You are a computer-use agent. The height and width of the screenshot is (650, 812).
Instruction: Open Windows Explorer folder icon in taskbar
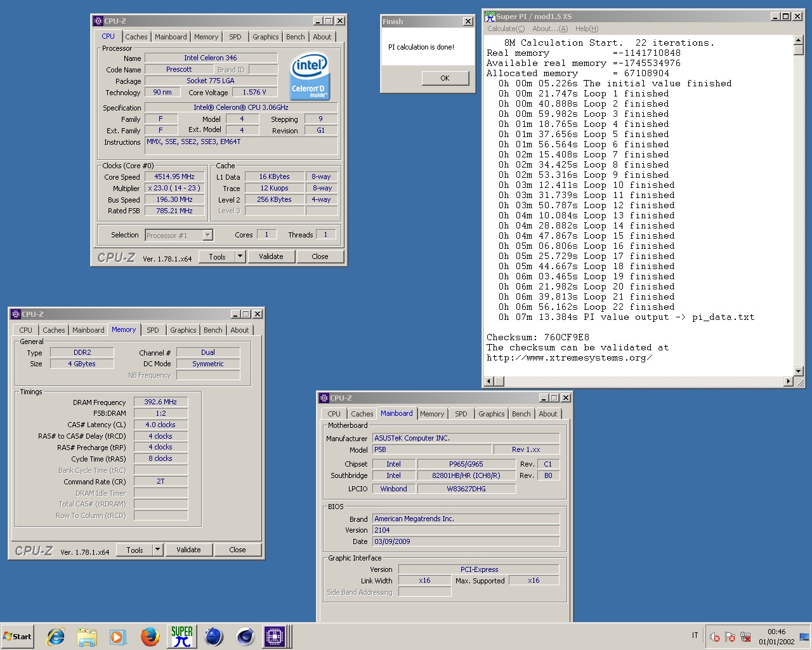pos(87,636)
